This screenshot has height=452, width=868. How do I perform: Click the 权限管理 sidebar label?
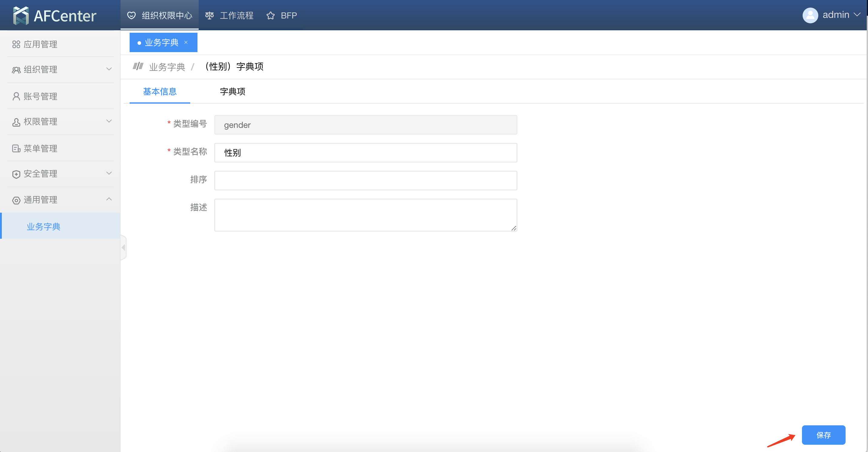point(41,122)
